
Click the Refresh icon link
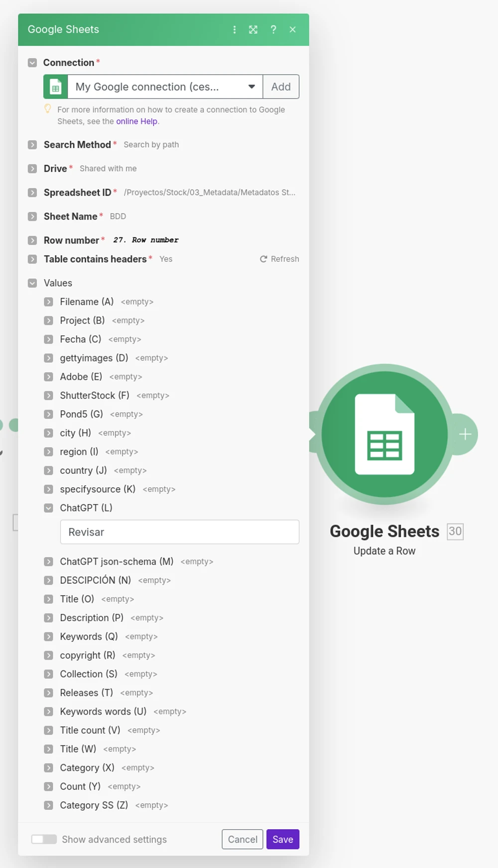[x=279, y=259]
